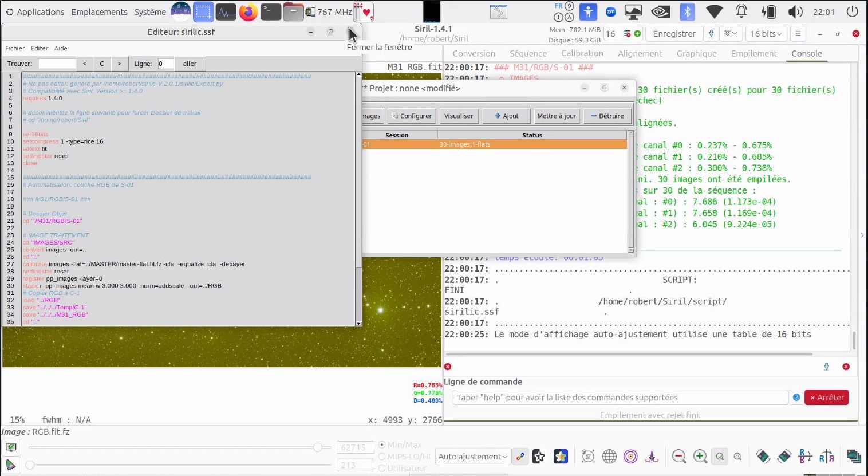This screenshot has height=476, width=868.
Task: Click the Trouver search field
Action: (57, 64)
